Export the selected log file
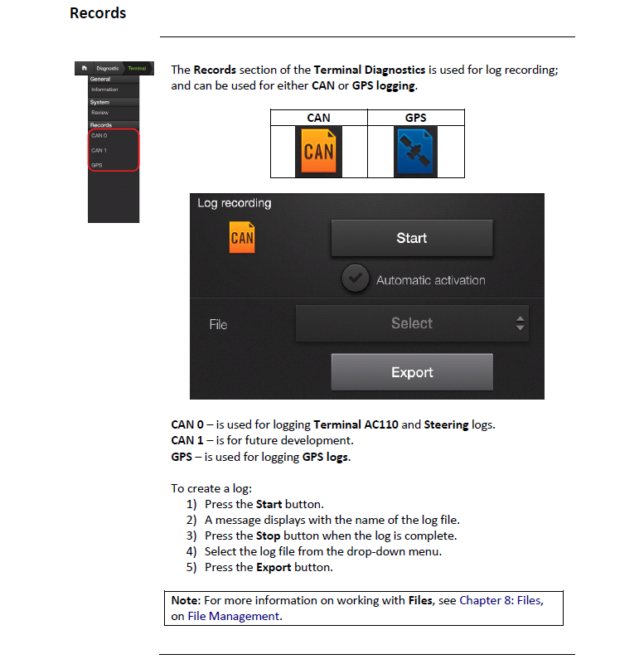 (412, 372)
